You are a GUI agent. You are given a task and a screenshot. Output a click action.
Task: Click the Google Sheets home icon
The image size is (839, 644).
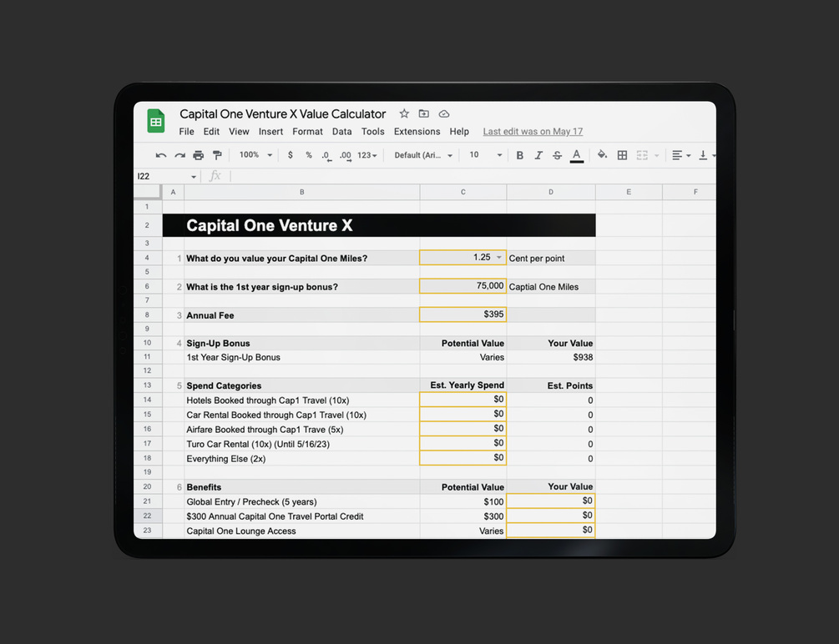click(x=156, y=121)
